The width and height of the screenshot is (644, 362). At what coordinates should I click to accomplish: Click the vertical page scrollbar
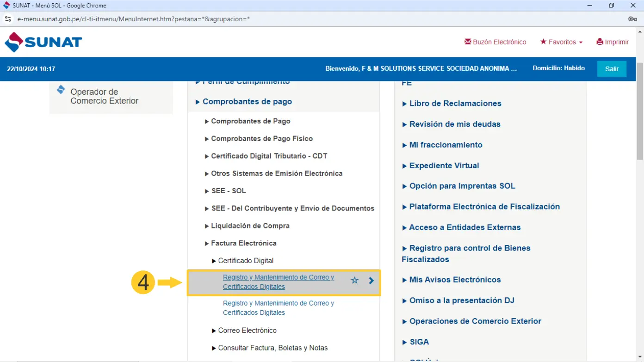(x=640, y=111)
